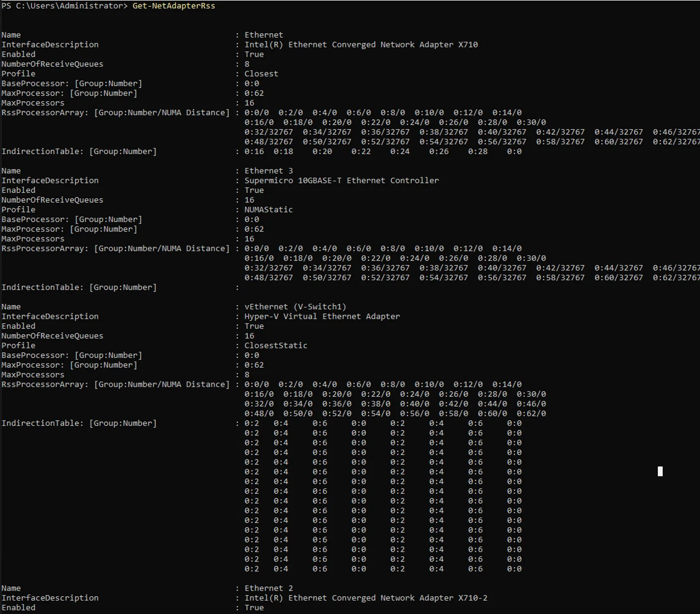Screen dimensions: 700x614
Task: Select the 'Ethernet 3' name value
Action: click(268, 171)
